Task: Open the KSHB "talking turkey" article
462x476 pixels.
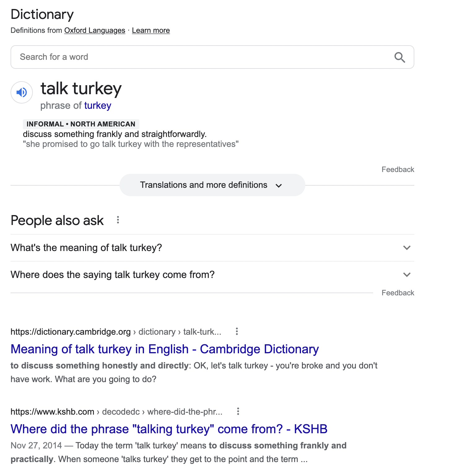Action: pos(169,429)
